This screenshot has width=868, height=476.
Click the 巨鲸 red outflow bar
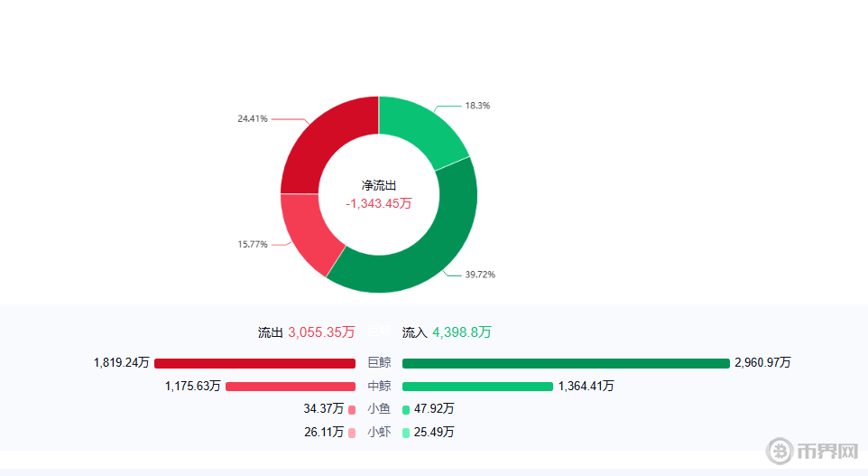[254, 363]
